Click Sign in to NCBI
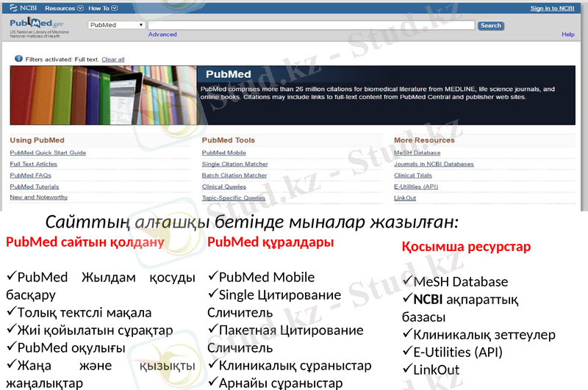 [552, 8]
